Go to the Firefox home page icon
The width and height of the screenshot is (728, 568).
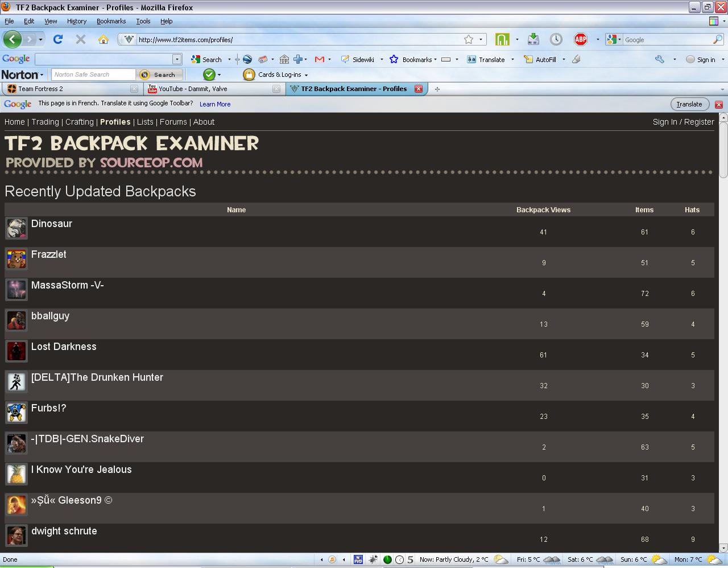pyautogui.click(x=103, y=39)
